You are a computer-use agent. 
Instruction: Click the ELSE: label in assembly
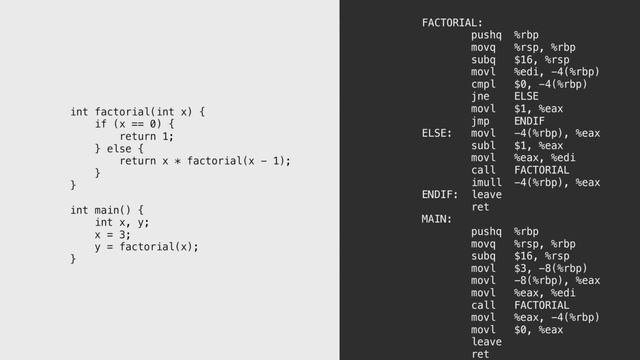[437, 133]
